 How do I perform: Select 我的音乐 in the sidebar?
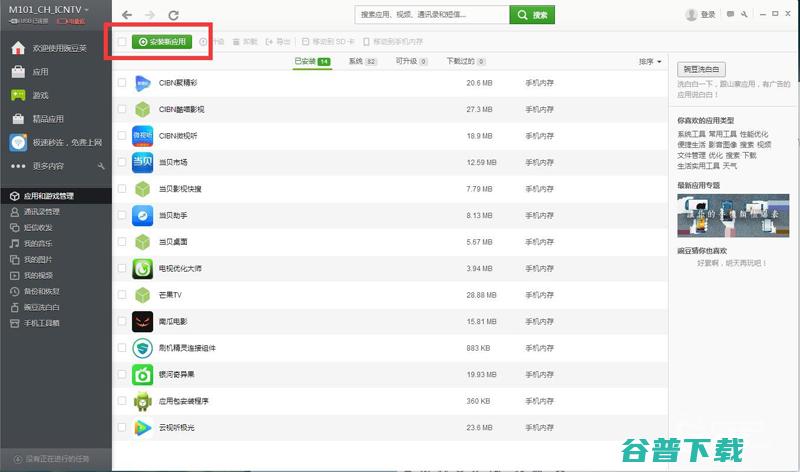pos(38,243)
